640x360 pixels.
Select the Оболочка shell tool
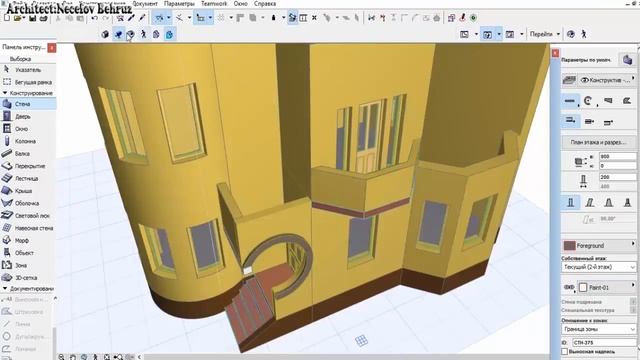click(x=28, y=203)
